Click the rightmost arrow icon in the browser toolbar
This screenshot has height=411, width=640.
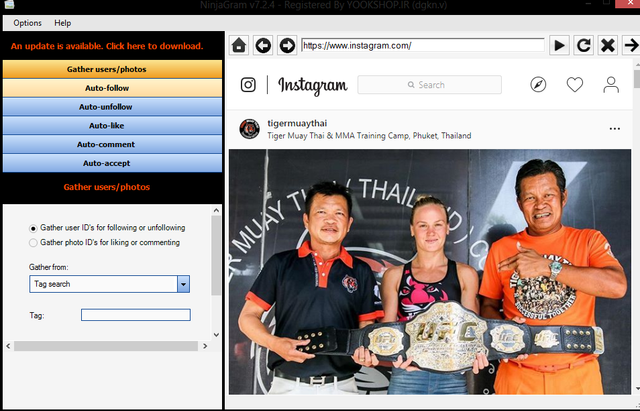[x=631, y=45]
